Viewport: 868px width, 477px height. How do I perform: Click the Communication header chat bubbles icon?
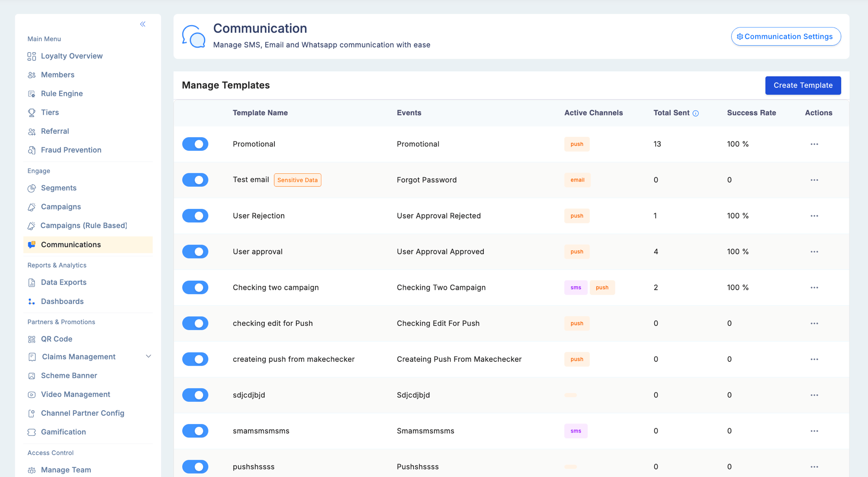pyautogui.click(x=194, y=36)
